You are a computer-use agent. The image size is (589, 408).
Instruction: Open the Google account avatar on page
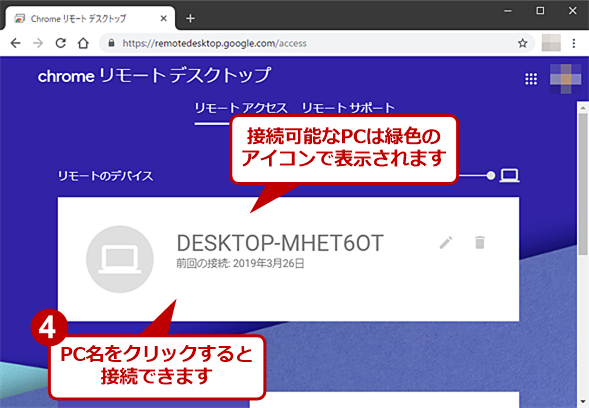[x=565, y=79]
